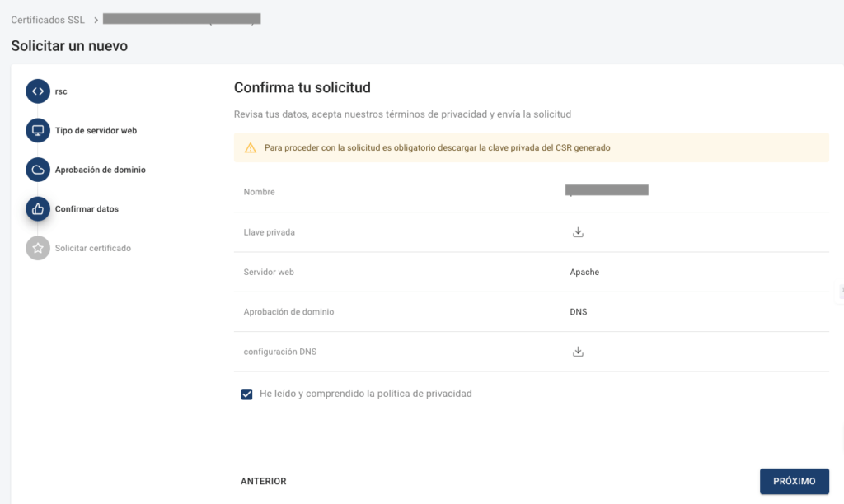Uncheck the privacy policy checkbox
The width and height of the screenshot is (844, 504).
(246, 394)
